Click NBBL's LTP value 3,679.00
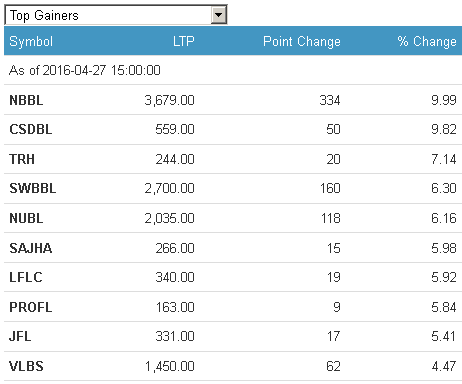462x384 pixels. (x=169, y=100)
